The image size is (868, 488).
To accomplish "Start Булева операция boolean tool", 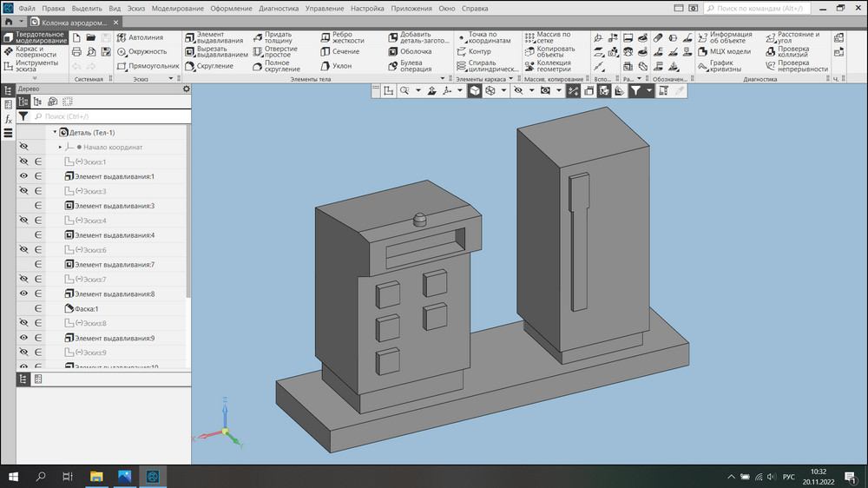I will coord(411,66).
